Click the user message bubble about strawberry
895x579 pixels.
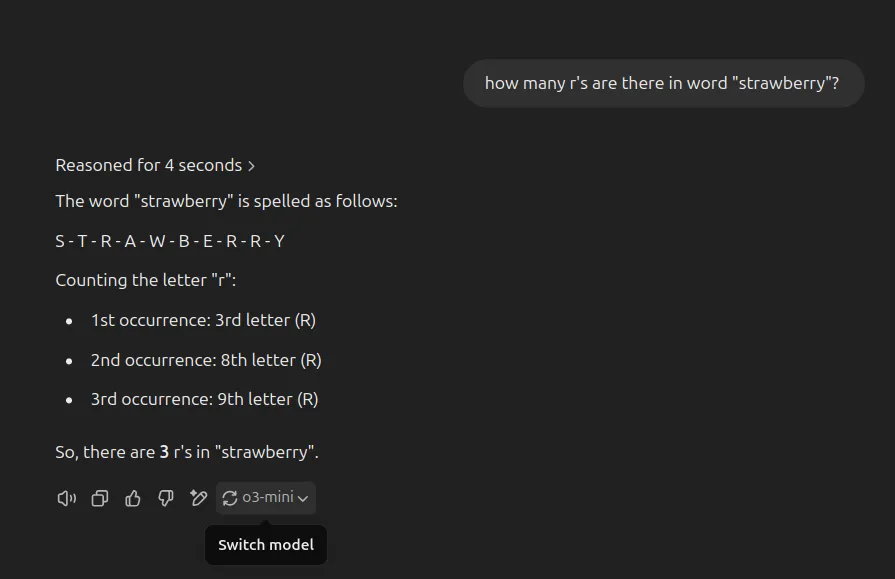[663, 83]
